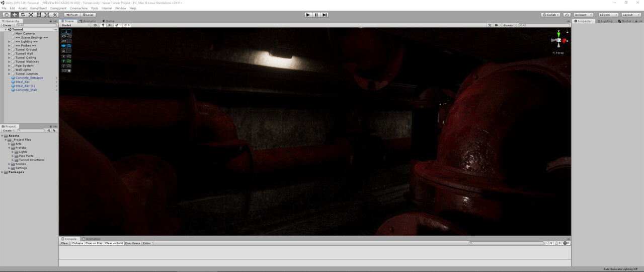
Task: Switch to the Animator tab
Action: point(88,21)
